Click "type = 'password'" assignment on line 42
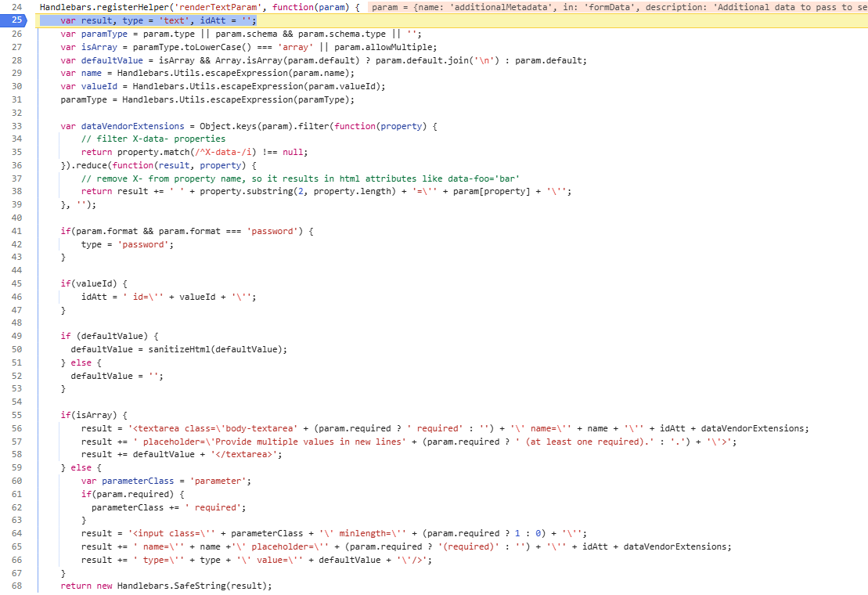Image resolution: width=868 pixels, height=595 pixels. (128, 244)
